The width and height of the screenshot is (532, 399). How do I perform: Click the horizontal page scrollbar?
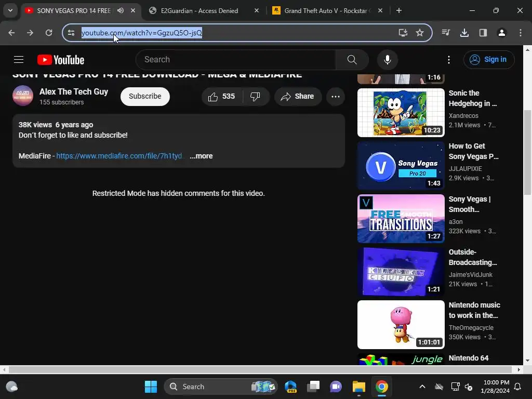(260, 369)
